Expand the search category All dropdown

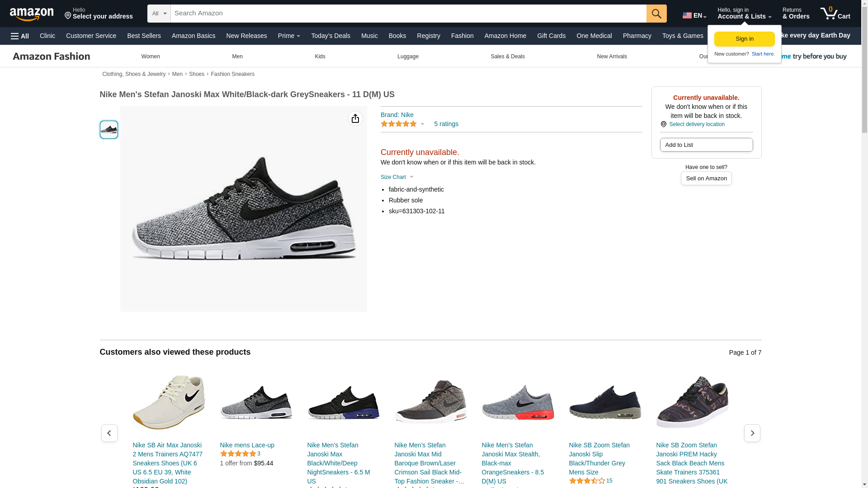point(159,14)
